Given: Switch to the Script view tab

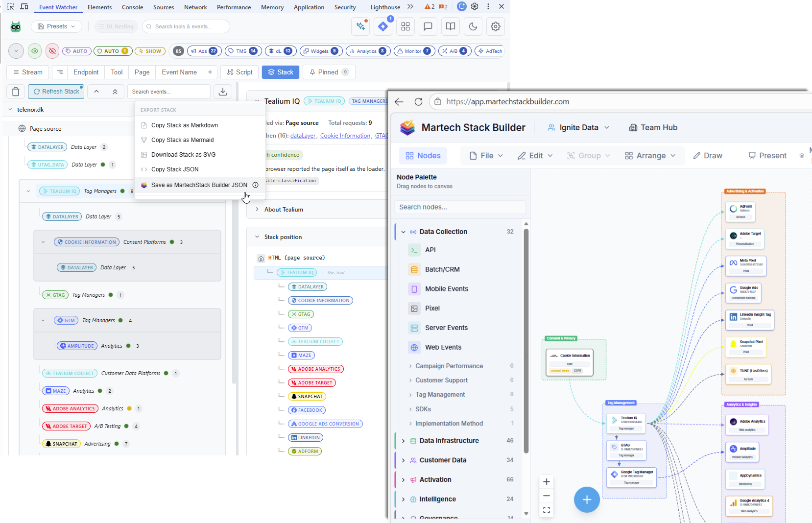Looking at the screenshot, I should pos(240,72).
